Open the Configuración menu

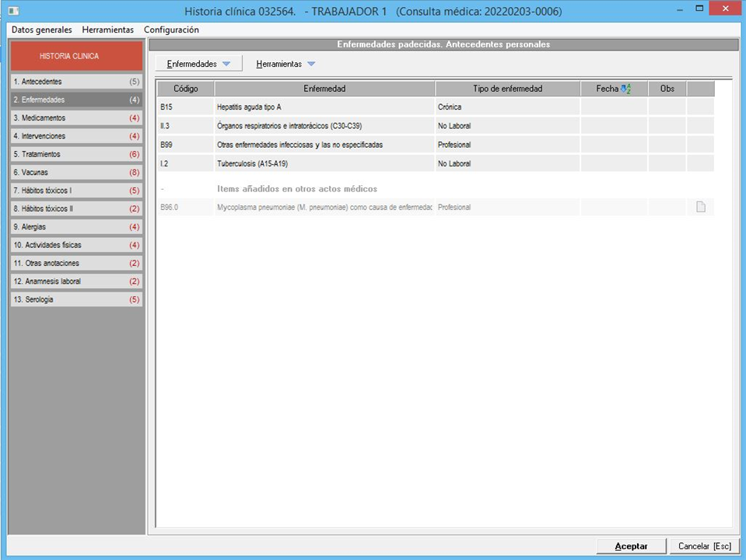coord(171,30)
